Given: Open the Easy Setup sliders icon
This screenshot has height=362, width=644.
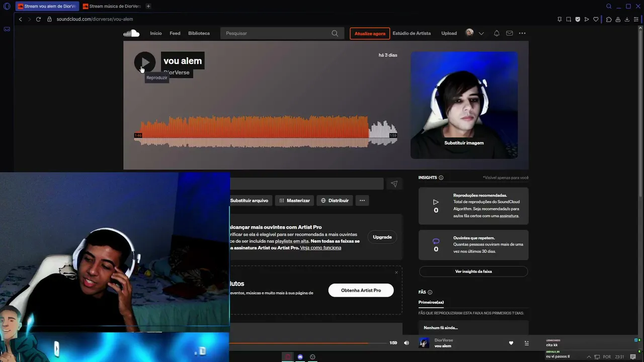Looking at the screenshot, I should 636,19.
